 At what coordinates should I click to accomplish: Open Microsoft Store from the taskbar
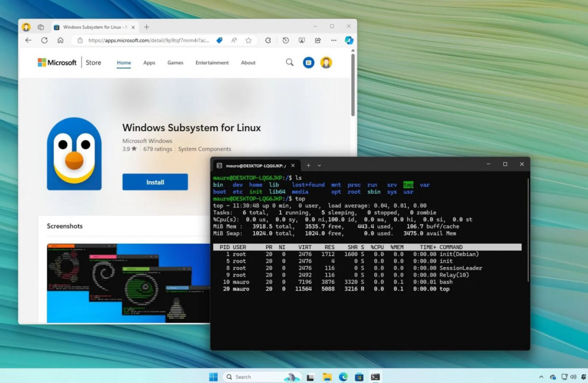point(359,377)
